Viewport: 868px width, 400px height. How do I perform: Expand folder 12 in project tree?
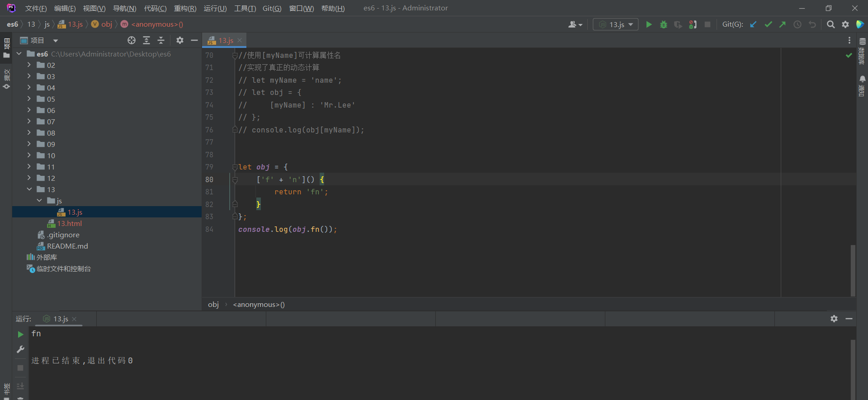click(x=29, y=178)
